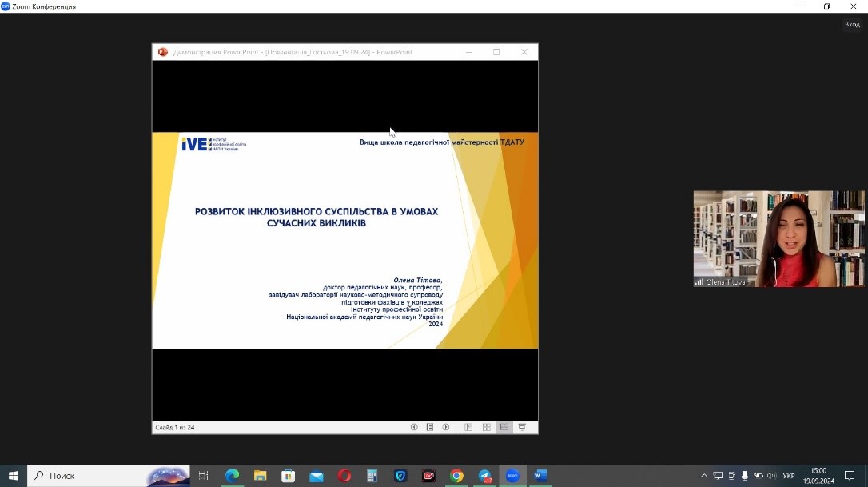Advance to the next slide in PowerPoint
Image resolution: width=868 pixels, height=487 pixels.
coord(446,427)
